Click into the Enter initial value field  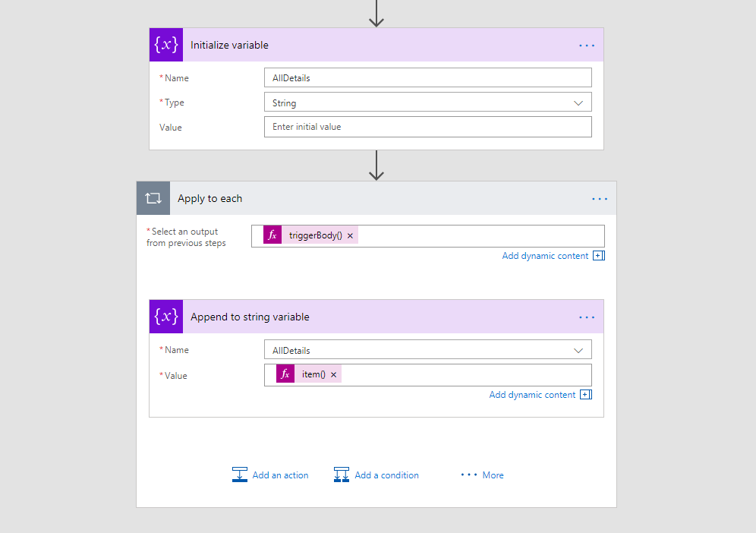(x=427, y=127)
